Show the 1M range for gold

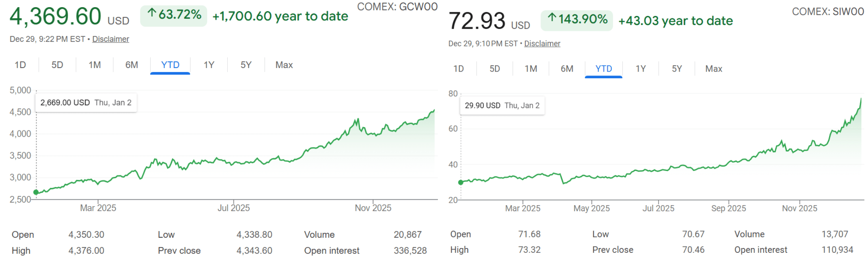(95, 65)
